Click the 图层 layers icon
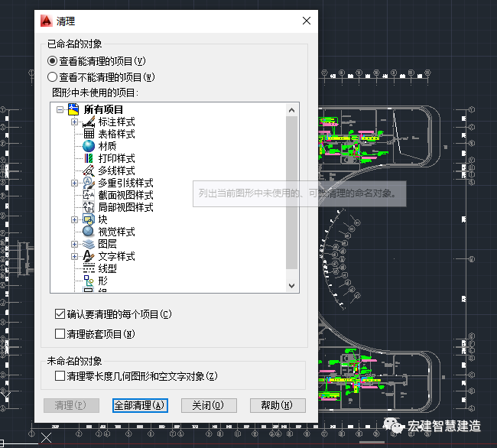Image resolution: width=497 pixels, height=448 pixels. pyautogui.click(x=89, y=244)
